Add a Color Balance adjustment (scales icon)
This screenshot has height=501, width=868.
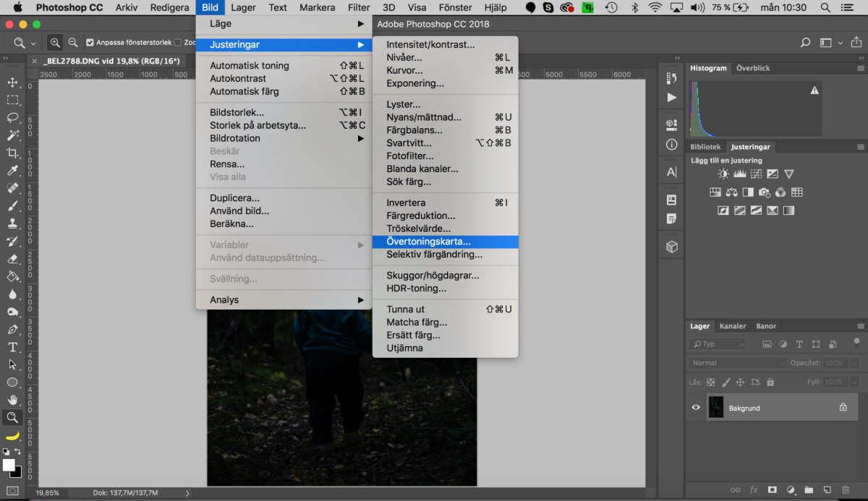(731, 192)
